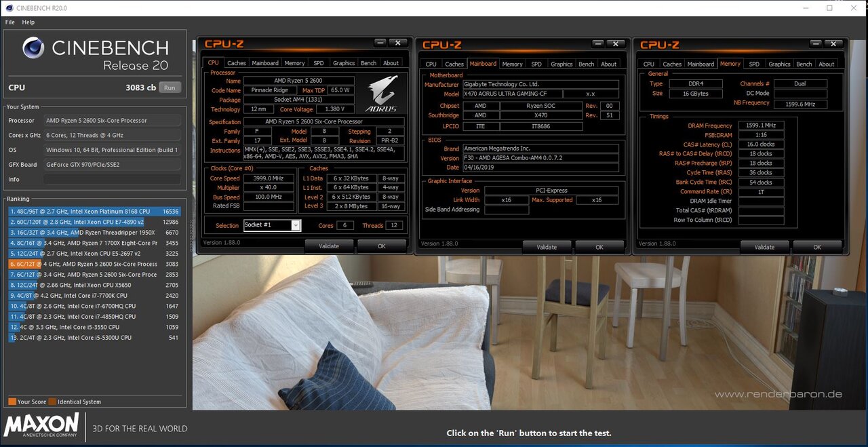Open Memory tab in CPU-Z Mainboard window
Screen dimensions: 868x447
[513, 64]
